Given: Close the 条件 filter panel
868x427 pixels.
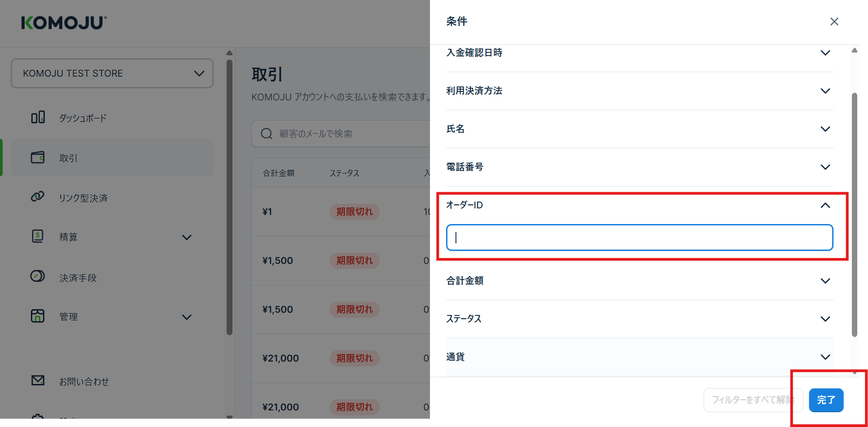Looking at the screenshot, I should pos(834,22).
